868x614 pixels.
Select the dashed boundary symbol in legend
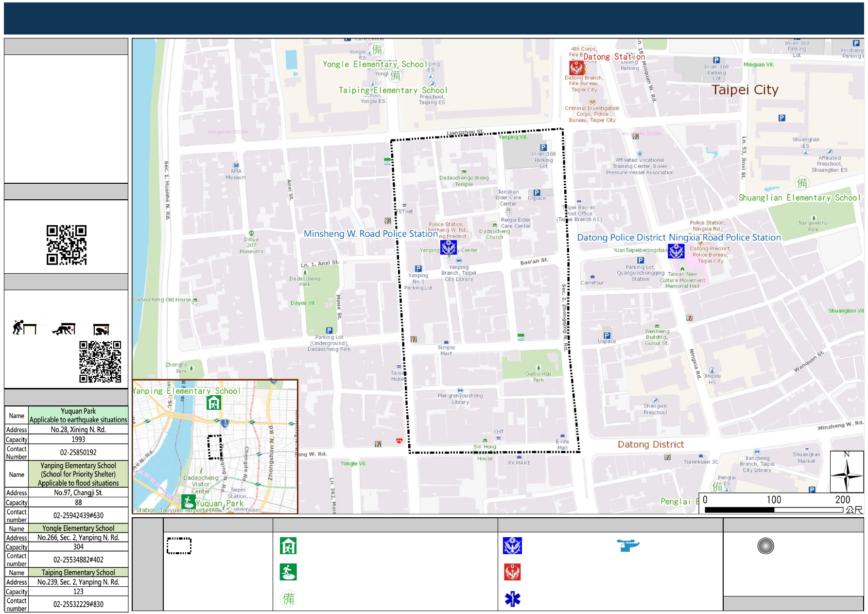[179, 545]
